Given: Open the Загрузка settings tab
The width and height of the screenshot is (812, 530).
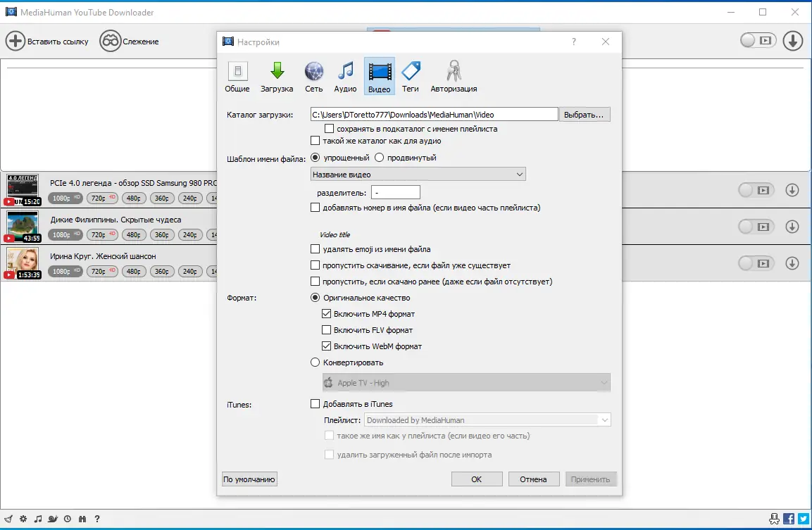Looking at the screenshot, I should click(x=277, y=76).
